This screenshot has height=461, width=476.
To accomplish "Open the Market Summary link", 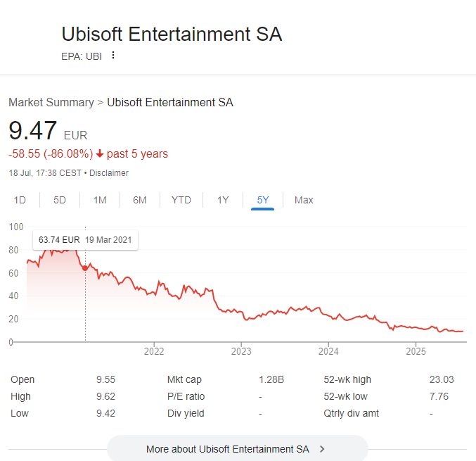I will click(51, 103).
